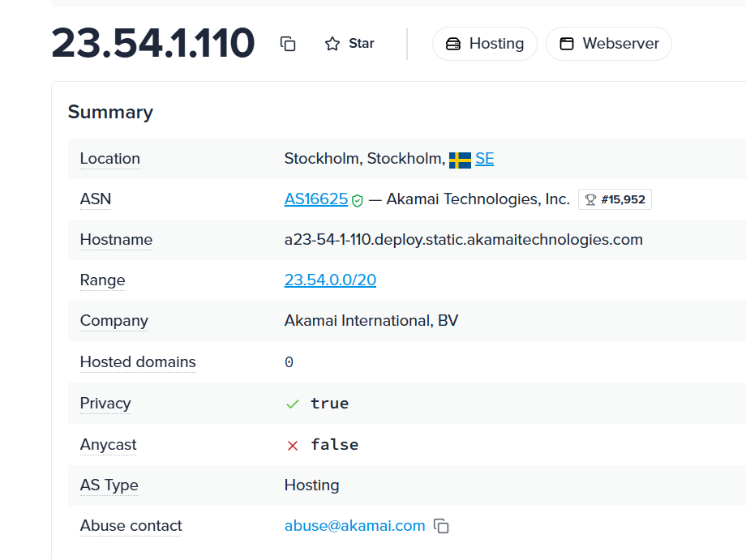
Task: Click the Privacy label
Action: 105,403
